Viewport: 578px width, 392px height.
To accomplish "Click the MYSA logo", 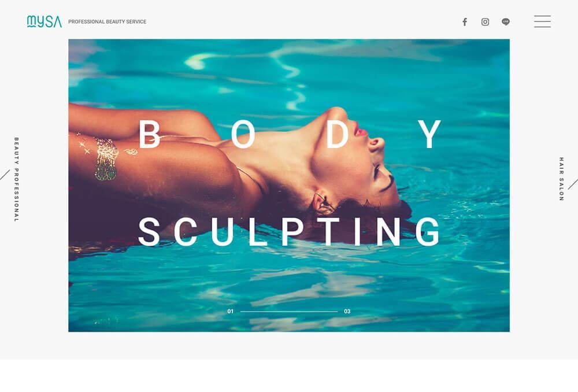I will click(x=45, y=21).
